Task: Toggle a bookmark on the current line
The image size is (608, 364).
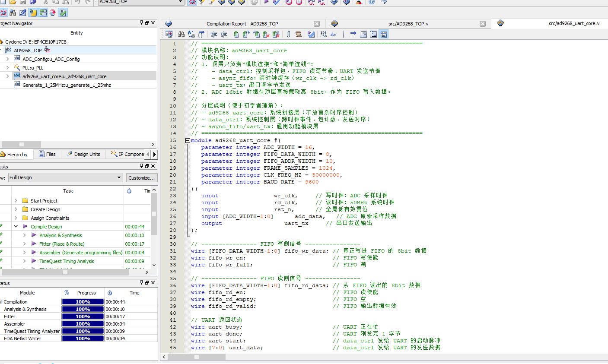Action: click(x=236, y=34)
